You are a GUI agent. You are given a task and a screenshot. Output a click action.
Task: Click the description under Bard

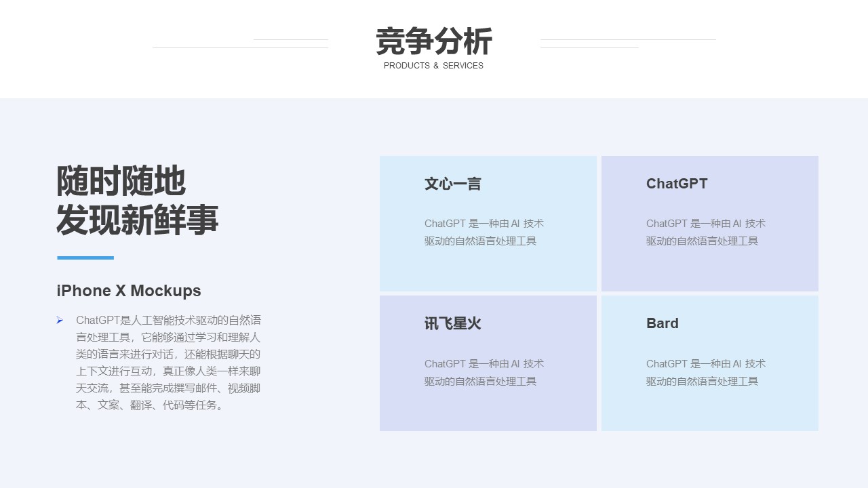point(706,373)
